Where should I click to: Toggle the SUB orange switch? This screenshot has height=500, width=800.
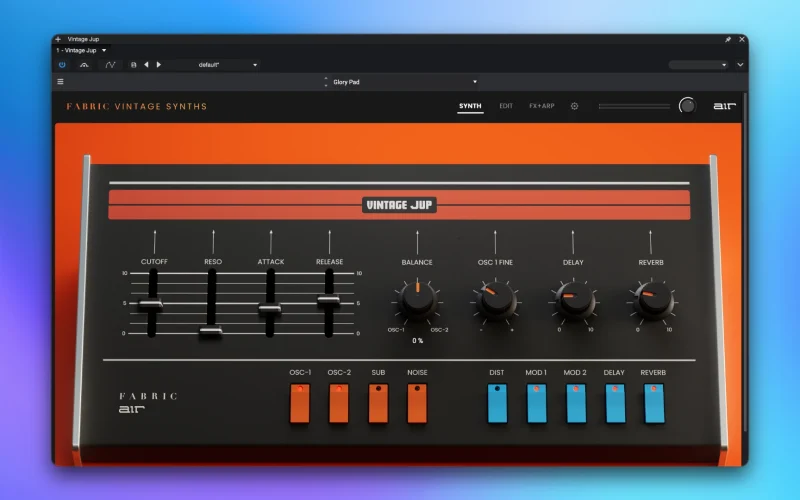click(x=378, y=404)
